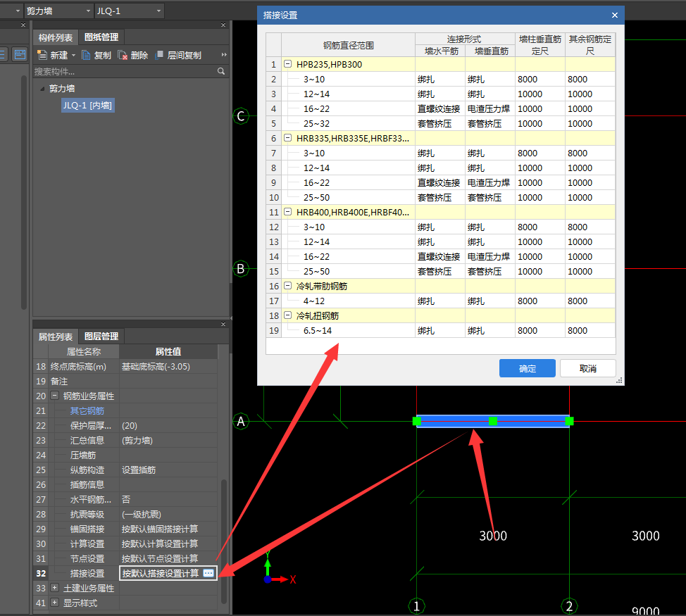Collapse the 钢筋业务属性 group

55,396
